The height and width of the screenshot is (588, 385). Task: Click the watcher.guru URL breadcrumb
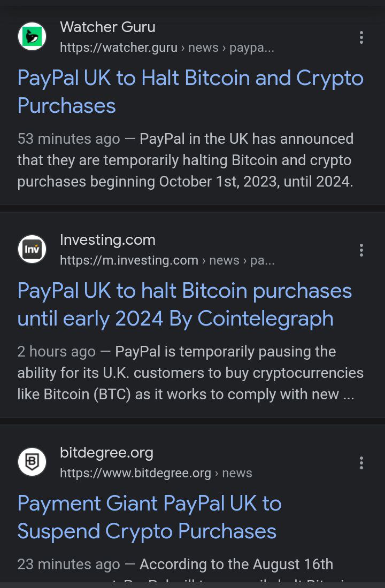pos(167,48)
